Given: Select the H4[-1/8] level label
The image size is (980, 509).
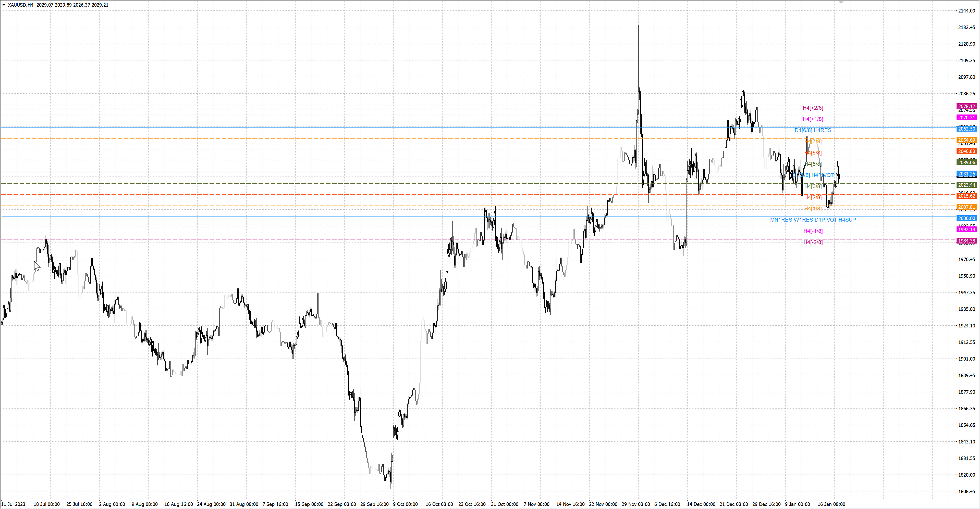Looking at the screenshot, I should pos(813,231).
